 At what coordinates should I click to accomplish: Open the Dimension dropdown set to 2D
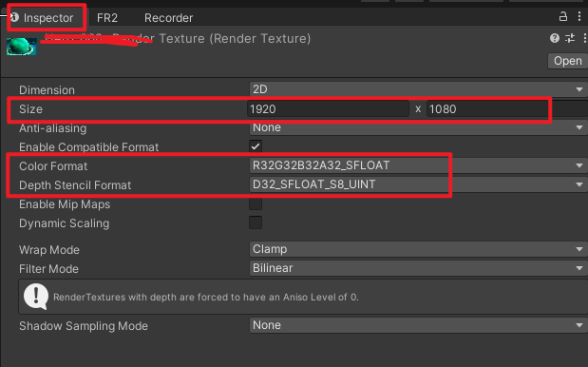418,89
